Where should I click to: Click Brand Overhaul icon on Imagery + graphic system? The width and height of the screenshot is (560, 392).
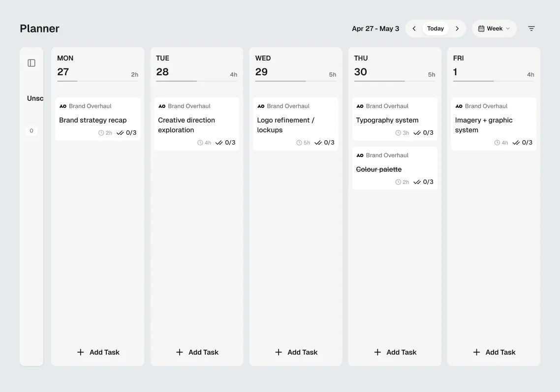[x=459, y=106]
